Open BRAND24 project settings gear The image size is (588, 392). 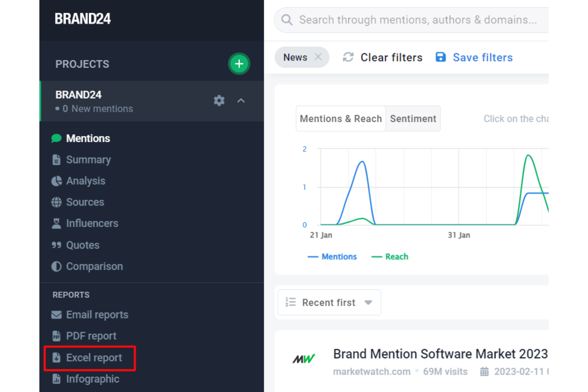pos(219,100)
